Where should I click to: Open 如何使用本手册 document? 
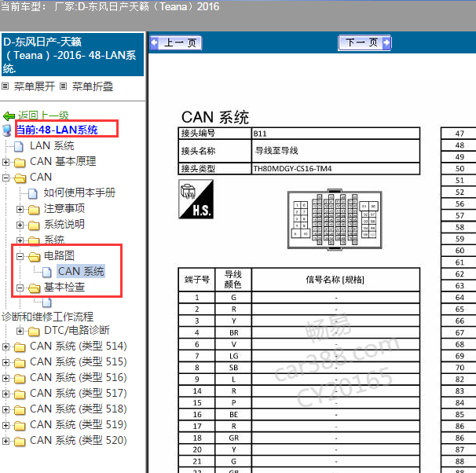(79, 192)
